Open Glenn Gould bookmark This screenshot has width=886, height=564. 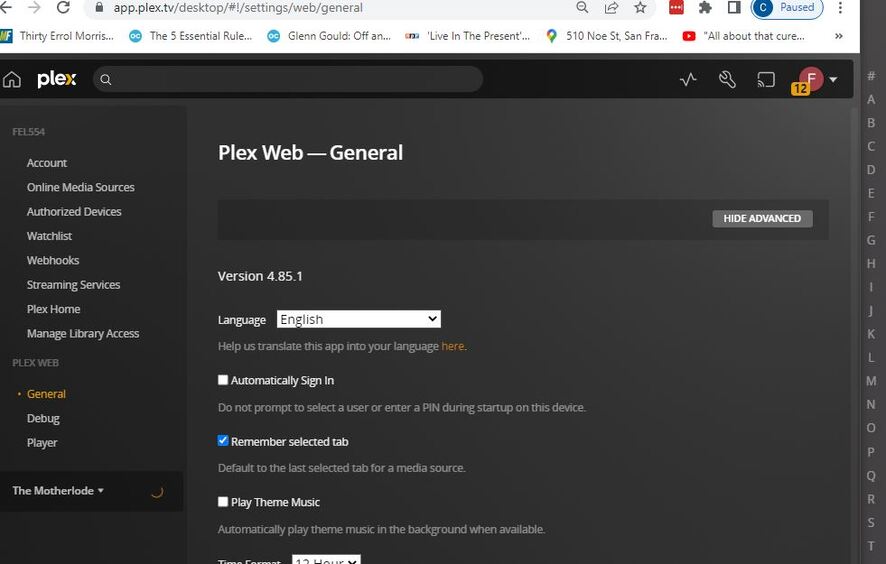tap(329, 36)
